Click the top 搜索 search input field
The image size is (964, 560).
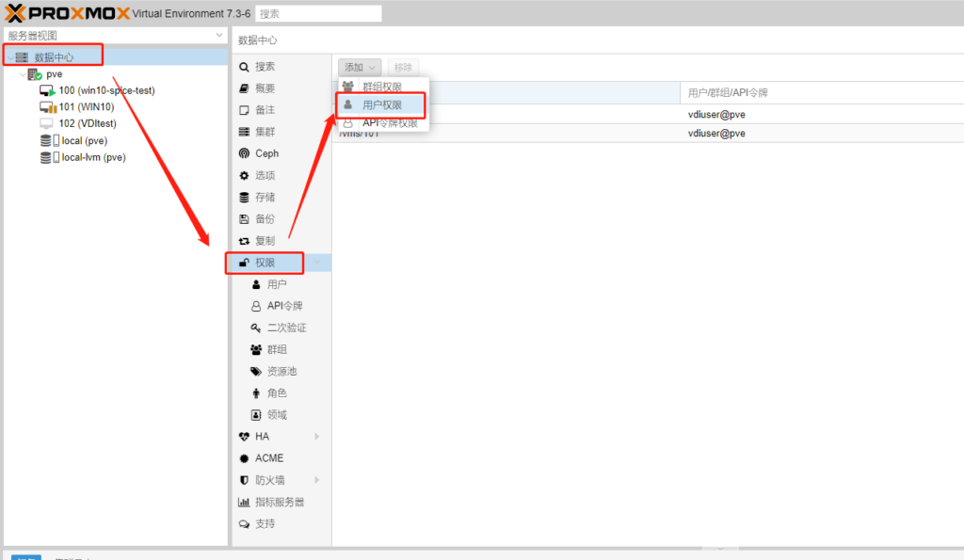(318, 14)
